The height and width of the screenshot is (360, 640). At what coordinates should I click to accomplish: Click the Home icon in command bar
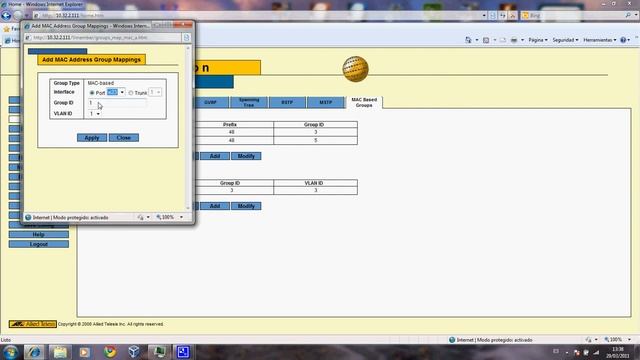click(468, 40)
